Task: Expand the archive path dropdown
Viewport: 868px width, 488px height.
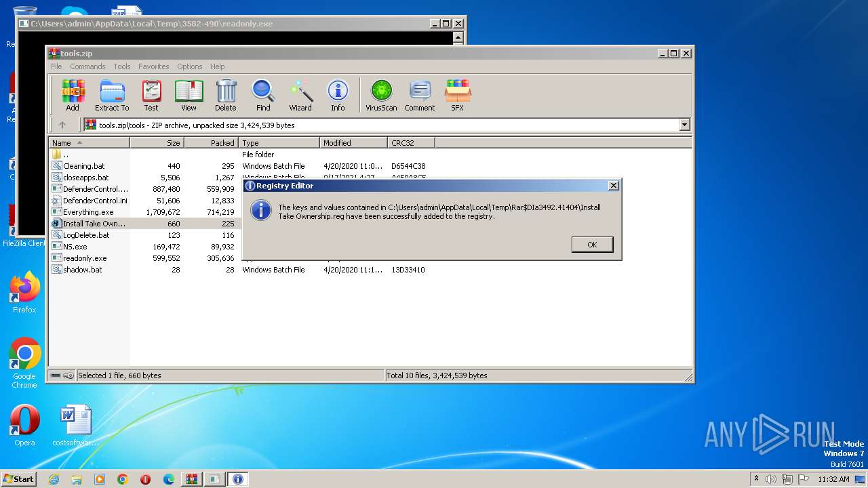Action: [x=684, y=125]
